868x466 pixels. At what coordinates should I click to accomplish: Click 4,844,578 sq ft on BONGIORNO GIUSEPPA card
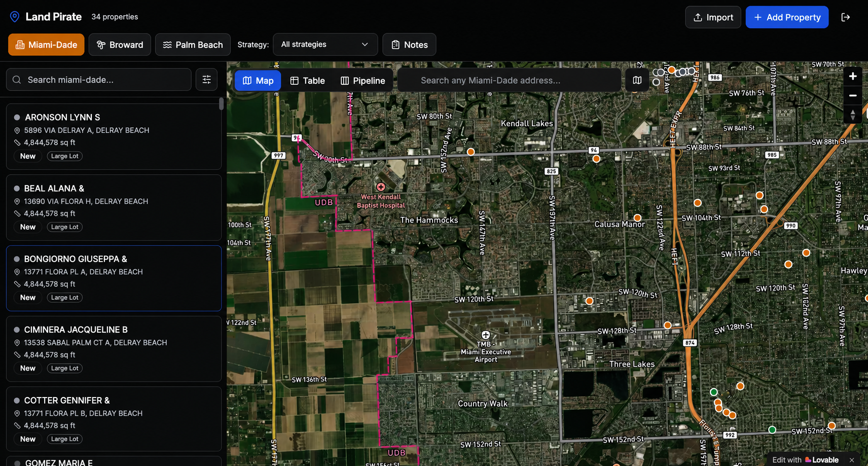pos(50,284)
